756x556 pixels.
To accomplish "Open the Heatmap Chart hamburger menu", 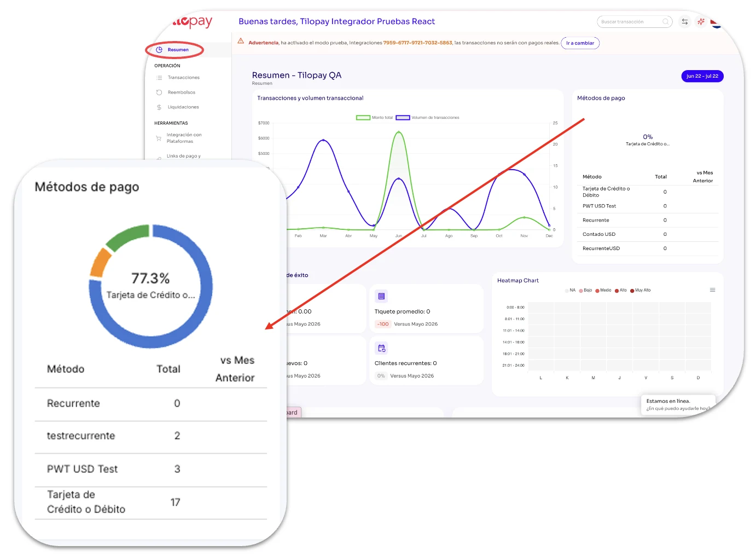I will point(712,290).
